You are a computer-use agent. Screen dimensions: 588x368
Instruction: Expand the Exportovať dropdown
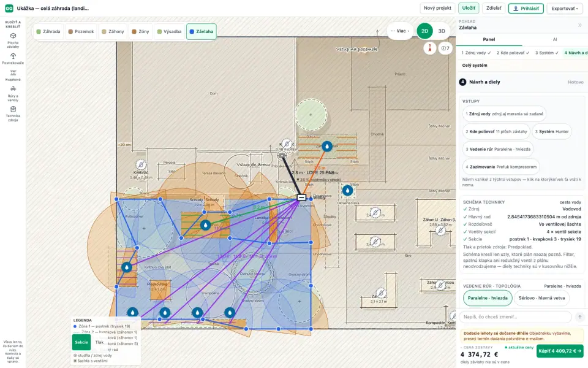tap(564, 8)
